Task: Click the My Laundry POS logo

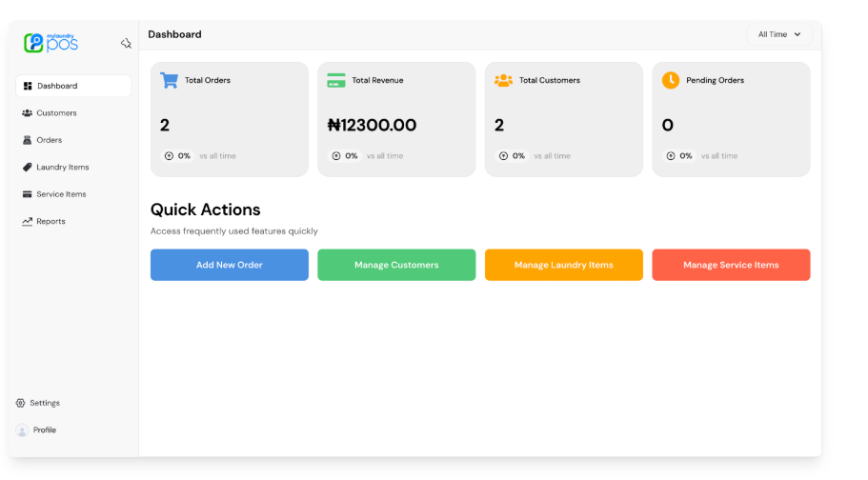Action: click(50, 43)
